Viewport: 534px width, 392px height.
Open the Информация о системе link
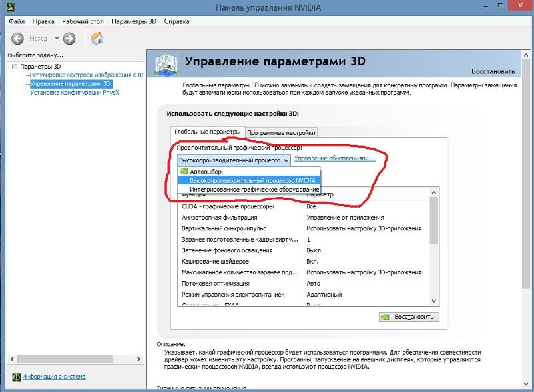point(54,377)
